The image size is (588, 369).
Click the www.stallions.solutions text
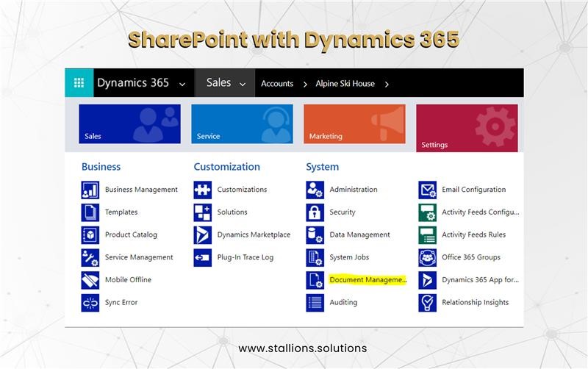click(x=303, y=348)
